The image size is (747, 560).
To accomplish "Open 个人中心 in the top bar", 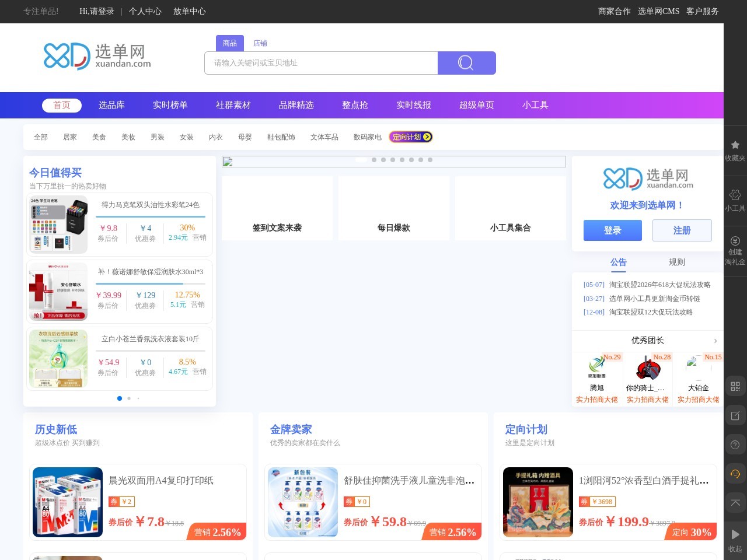I will pos(145,11).
